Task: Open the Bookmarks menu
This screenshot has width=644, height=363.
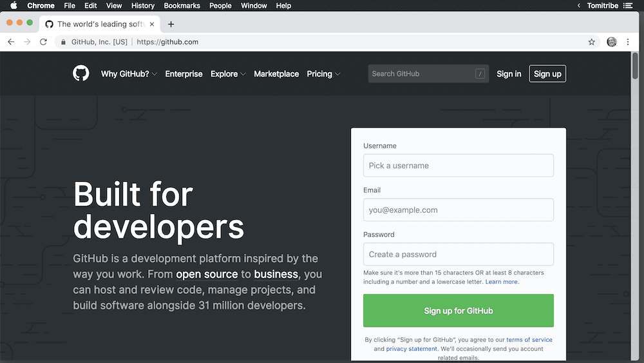Action: [x=182, y=5]
